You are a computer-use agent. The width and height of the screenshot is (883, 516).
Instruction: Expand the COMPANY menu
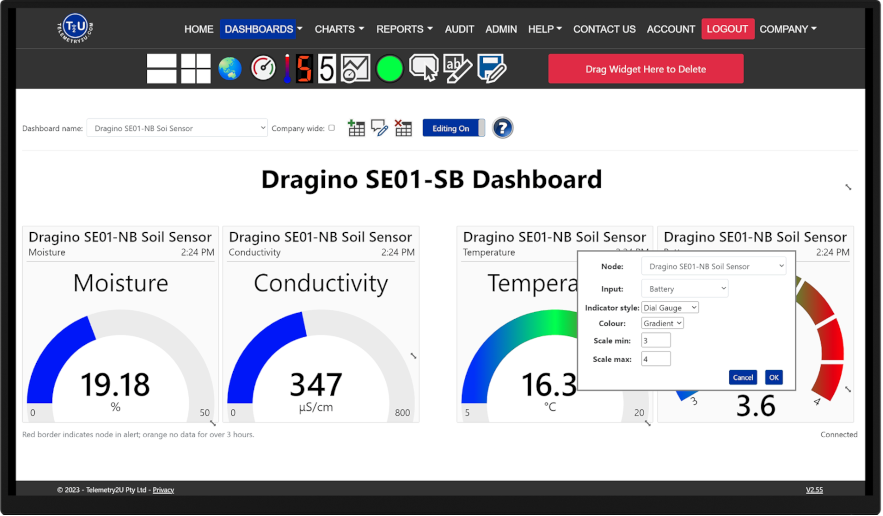[x=788, y=29]
